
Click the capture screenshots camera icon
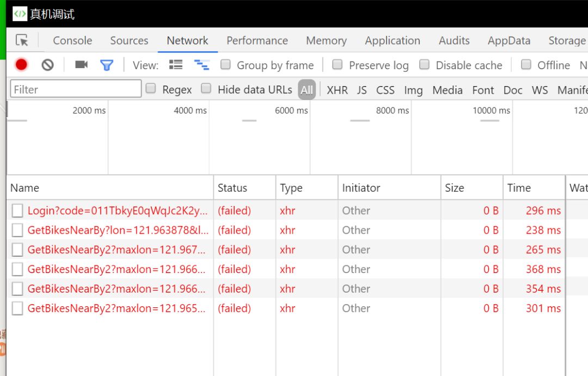(x=81, y=65)
